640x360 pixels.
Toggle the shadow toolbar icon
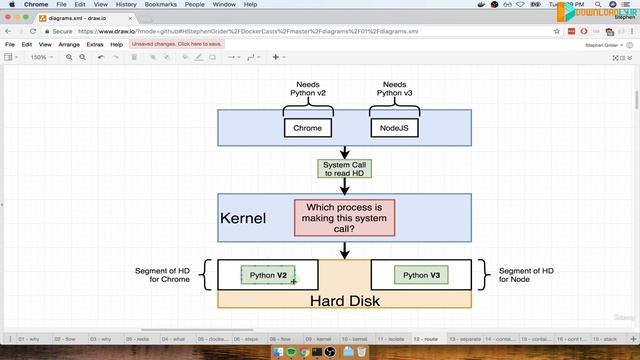[x=213, y=58]
